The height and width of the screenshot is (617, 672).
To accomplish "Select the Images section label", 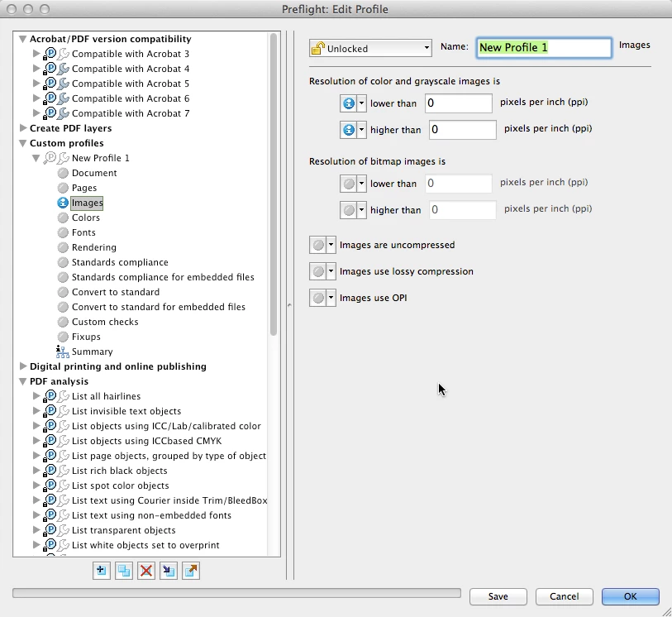I will coord(87,203).
